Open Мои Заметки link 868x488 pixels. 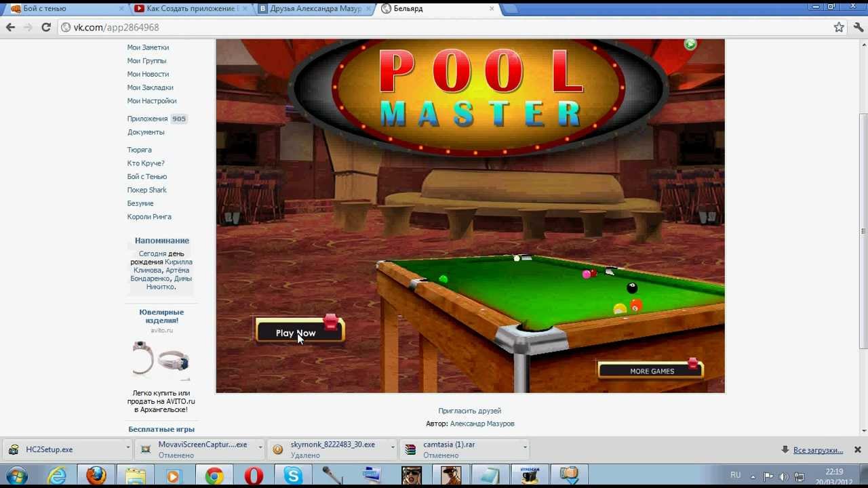[x=148, y=47]
